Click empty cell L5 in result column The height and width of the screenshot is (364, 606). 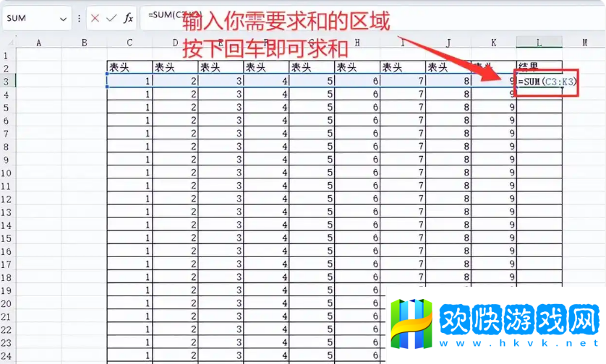tap(539, 107)
